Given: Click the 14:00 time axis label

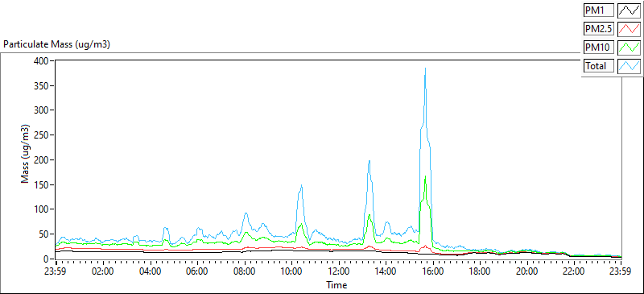Looking at the screenshot, I should click(x=386, y=271).
